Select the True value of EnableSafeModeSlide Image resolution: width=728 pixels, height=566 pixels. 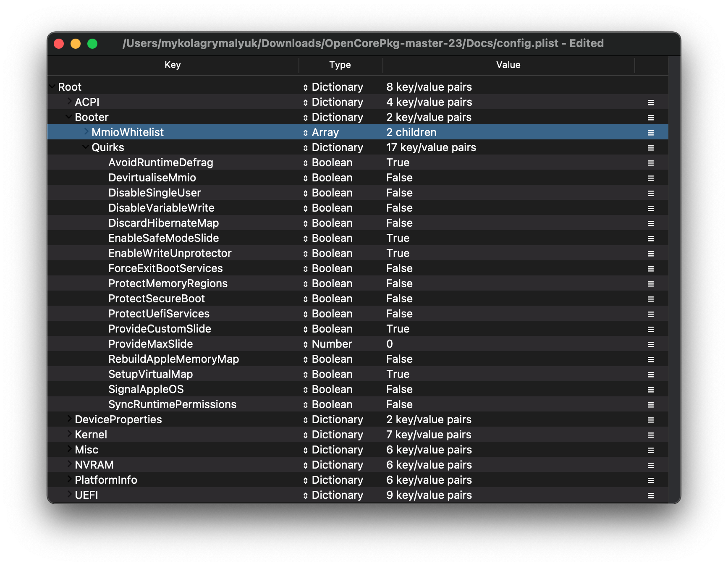coord(398,238)
